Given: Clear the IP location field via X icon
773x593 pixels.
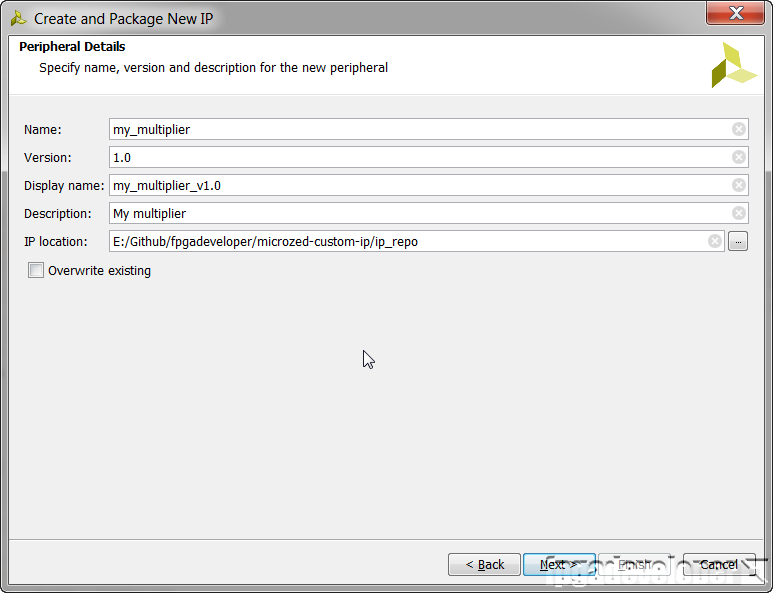Looking at the screenshot, I should coord(715,242).
